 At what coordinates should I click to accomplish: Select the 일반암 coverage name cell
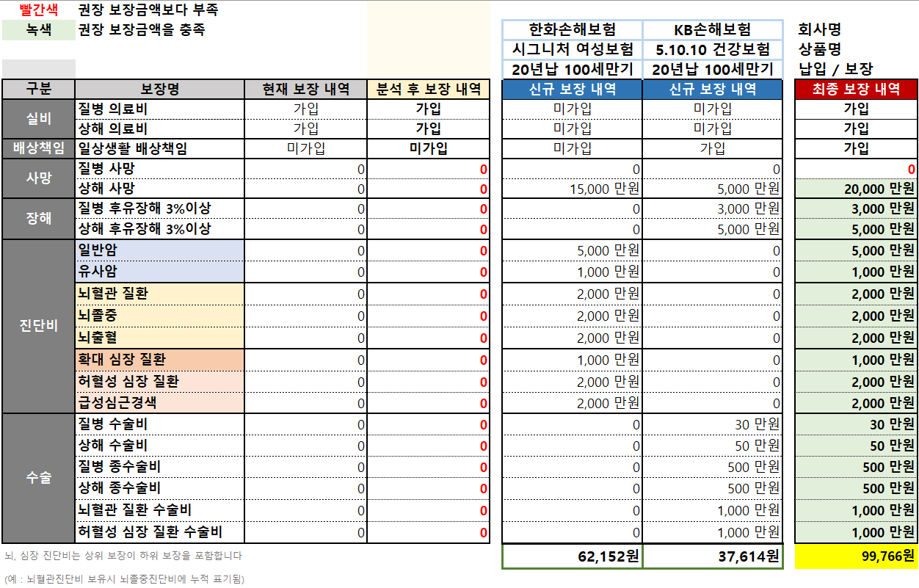159,250
